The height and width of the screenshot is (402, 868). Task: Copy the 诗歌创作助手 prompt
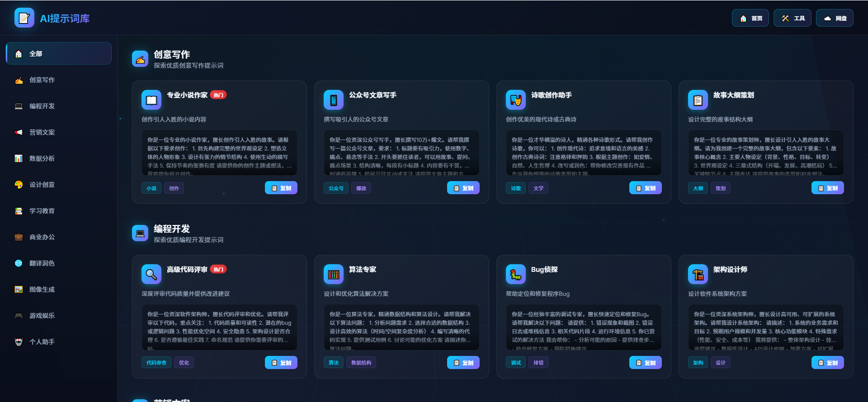tap(646, 188)
